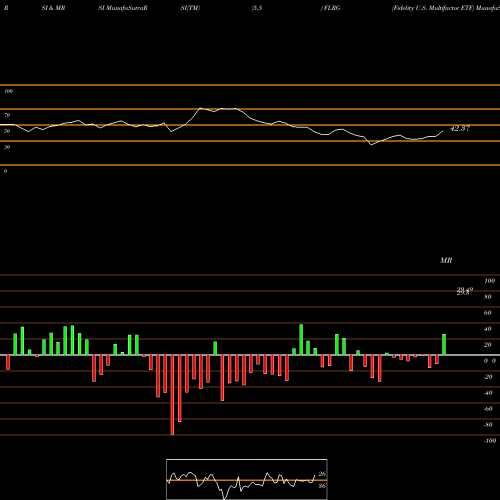The width and height of the screenshot is (500, 500).
Task: Click the Fidelity U.S. Multifactor ETF header text
Action: click(433, 8)
